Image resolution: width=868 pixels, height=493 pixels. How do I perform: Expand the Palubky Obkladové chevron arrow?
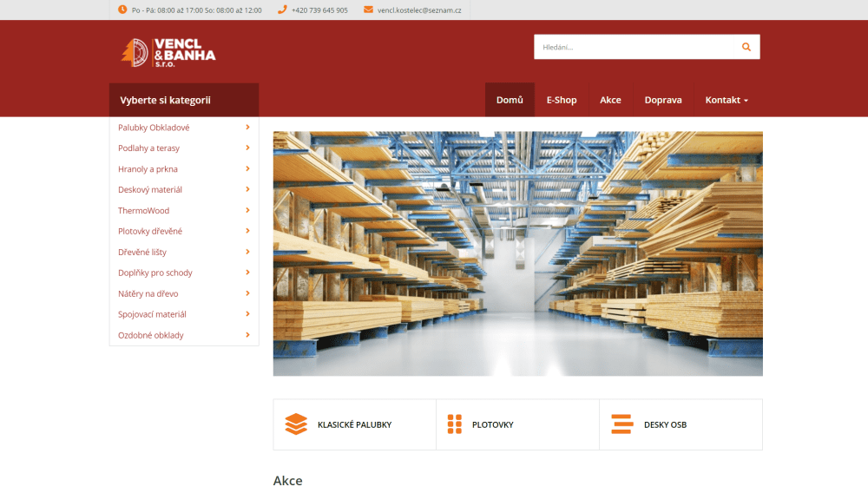[247, 128]
